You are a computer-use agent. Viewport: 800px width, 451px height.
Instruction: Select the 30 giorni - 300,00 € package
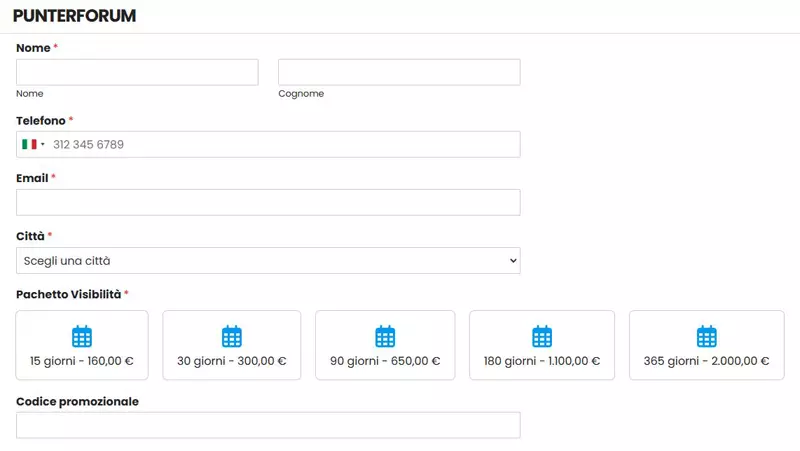[232, 345]
